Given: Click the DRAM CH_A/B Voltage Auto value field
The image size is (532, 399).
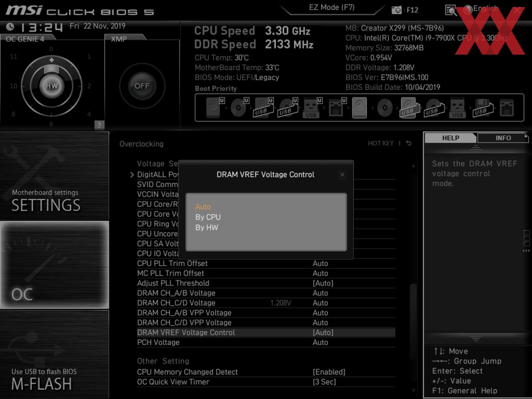Looking at the screenshot, I should [x=320, y=293].
